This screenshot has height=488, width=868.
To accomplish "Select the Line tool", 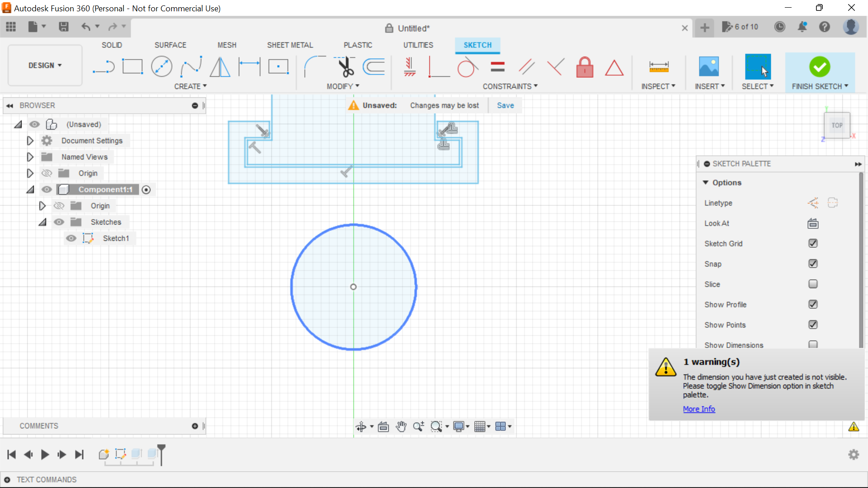I will tap(104, 66).
